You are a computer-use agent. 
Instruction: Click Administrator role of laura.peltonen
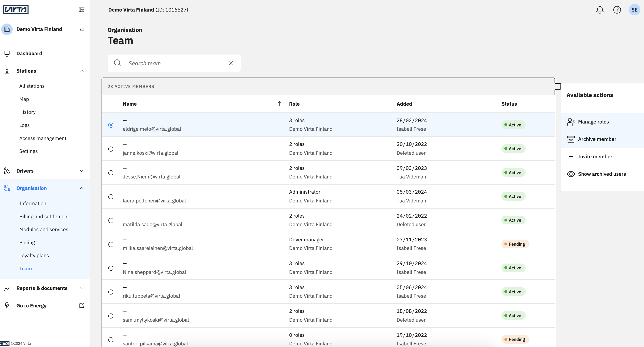pos(305,192)
